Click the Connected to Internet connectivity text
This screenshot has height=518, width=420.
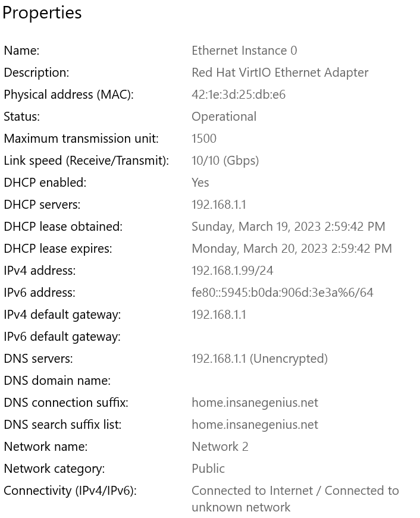pyautogui.click(x=252, y=491)
